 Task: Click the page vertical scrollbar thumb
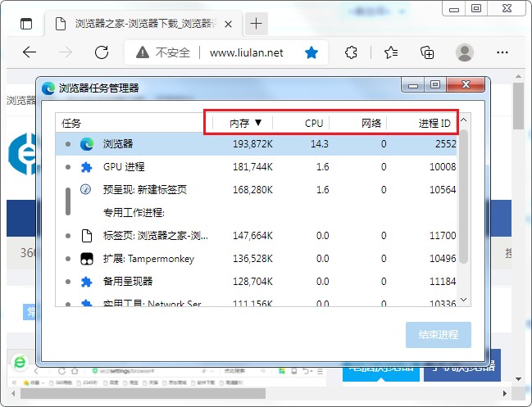(x=518, y=106)
